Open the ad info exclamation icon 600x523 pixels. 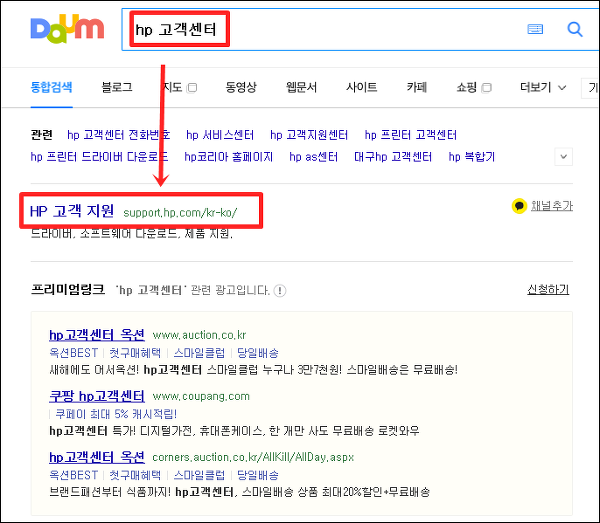click(280, 290)
